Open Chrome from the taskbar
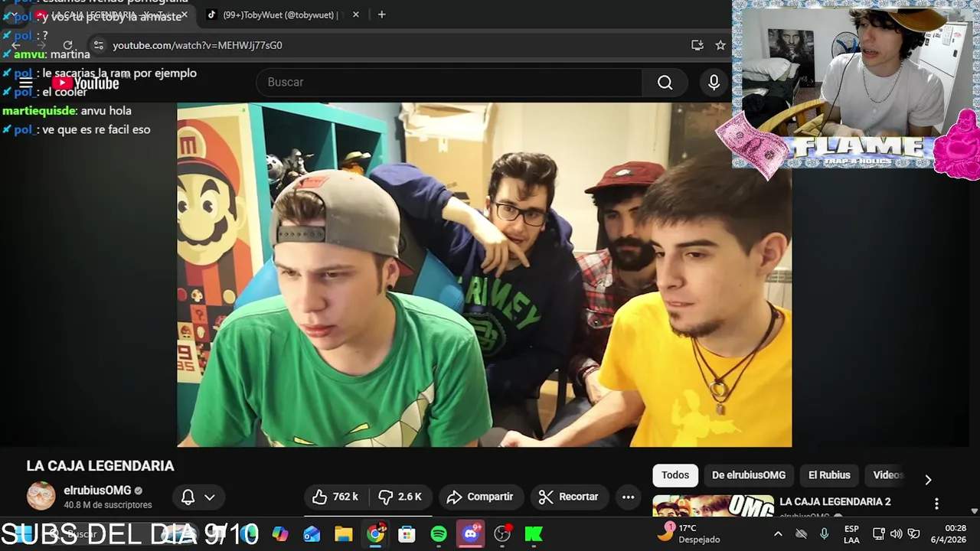 (375, 534)
